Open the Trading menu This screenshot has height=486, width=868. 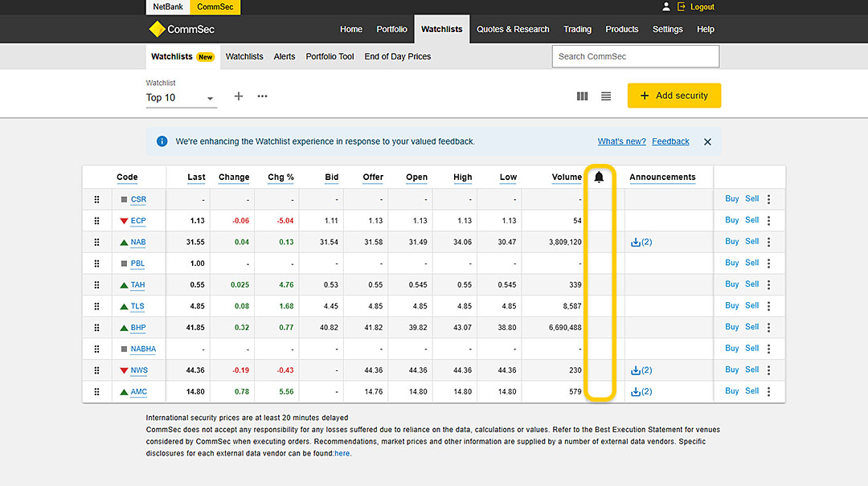point(577,30)
